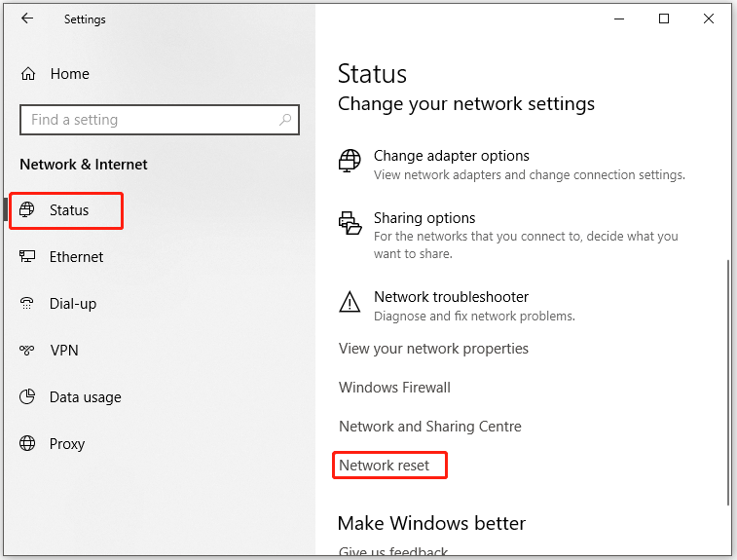Click the Home house icon

28,74
